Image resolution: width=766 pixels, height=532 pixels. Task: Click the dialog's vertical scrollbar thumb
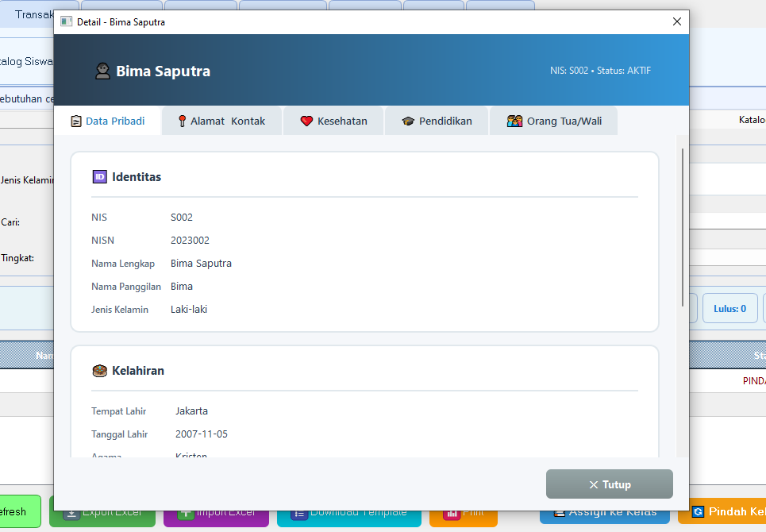[682, 226]
